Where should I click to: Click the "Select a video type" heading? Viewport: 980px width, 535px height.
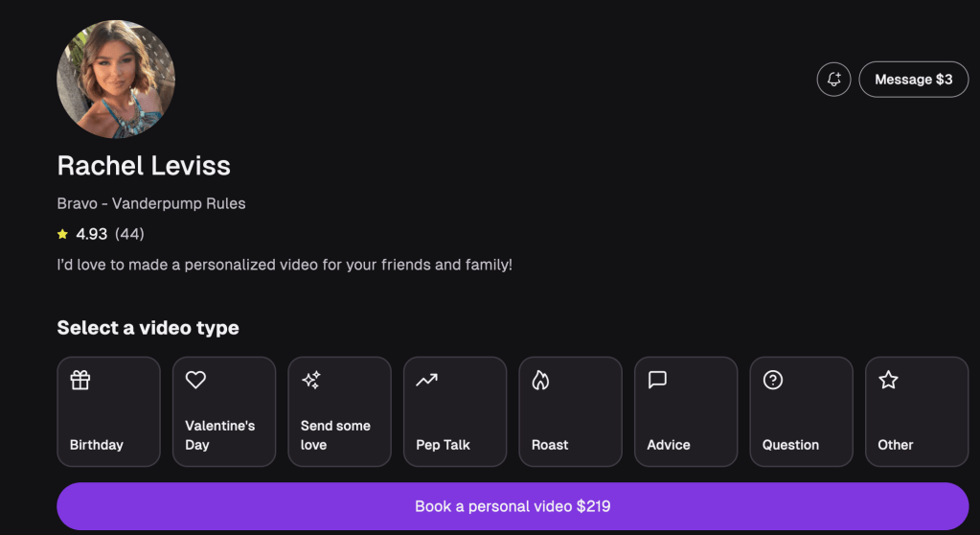click(148, 328)
